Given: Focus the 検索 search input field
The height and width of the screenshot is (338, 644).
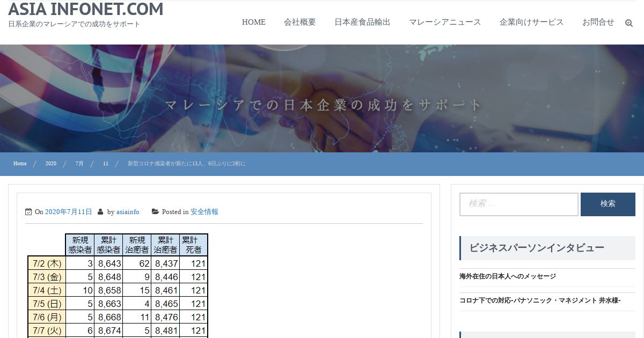Looking at the screenshot, I should coord(519,204).
